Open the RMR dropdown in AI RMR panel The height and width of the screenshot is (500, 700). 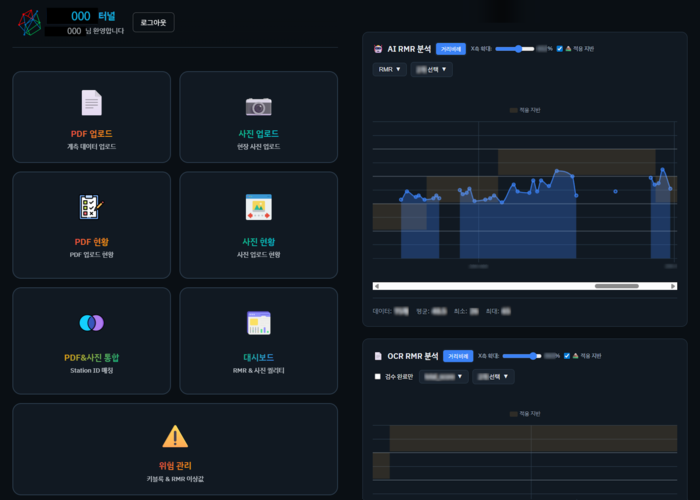pyautogui.click(x=389, y=70)
